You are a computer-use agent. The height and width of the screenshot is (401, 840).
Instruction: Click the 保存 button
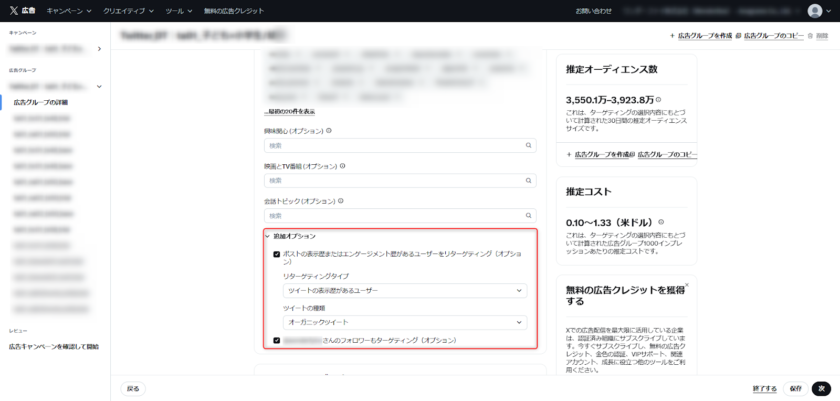(795, 388)
